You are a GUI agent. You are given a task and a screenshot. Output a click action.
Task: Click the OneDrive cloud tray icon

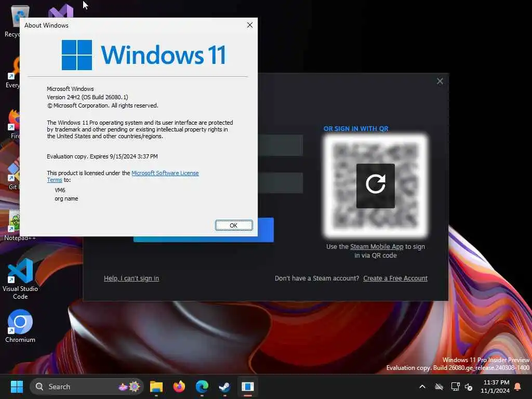pyautogui.click(x=439, y=387)
